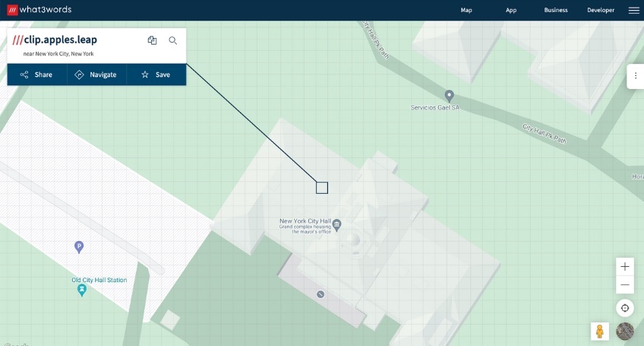Click the Servicios Gael SA map pin
Image resolution: width=644 pixels, height=346 pixels.
tap(450, 96)
